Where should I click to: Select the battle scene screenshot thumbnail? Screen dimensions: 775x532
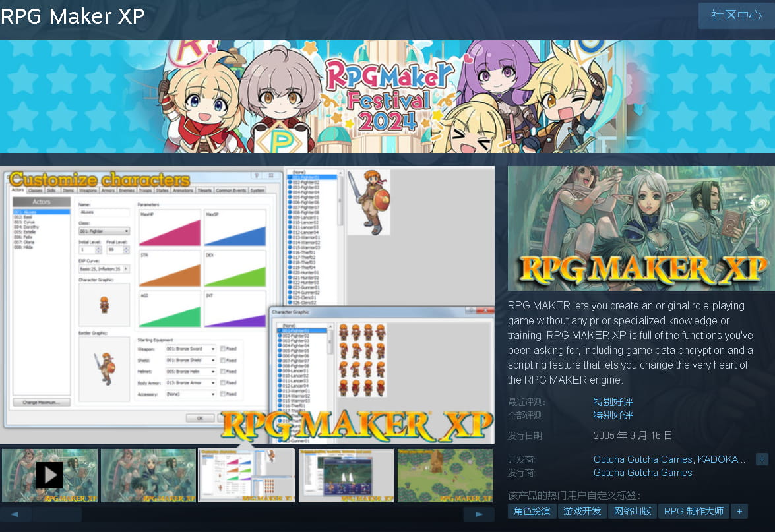346,475
